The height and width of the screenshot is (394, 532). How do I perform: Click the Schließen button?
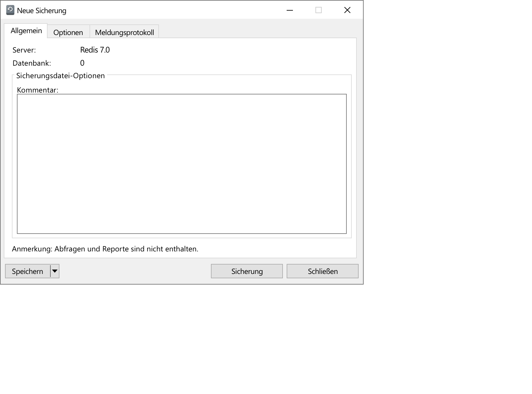(323, 271)
